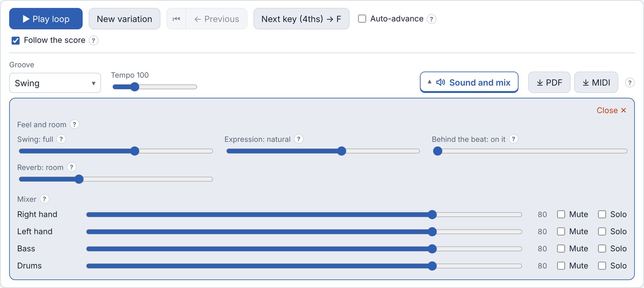Solo the Drums track

click(x=602, y=265)
